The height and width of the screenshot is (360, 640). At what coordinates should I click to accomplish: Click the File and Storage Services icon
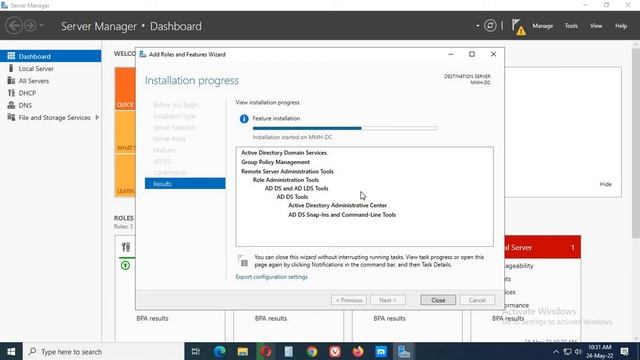coord(11,117)
